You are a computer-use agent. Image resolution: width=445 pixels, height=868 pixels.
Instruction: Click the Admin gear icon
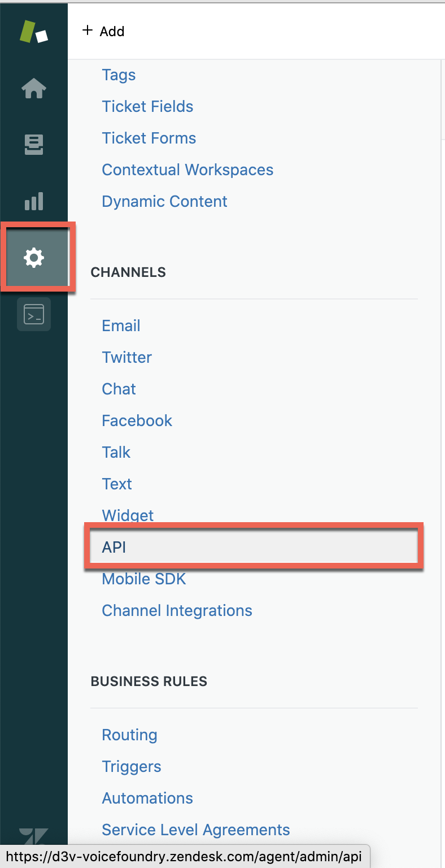[34, 258]
